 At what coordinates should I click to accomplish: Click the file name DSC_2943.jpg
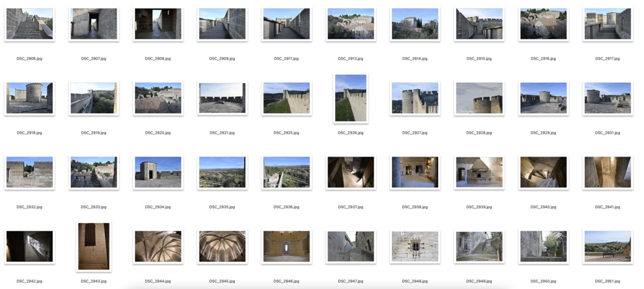point(94,281)
